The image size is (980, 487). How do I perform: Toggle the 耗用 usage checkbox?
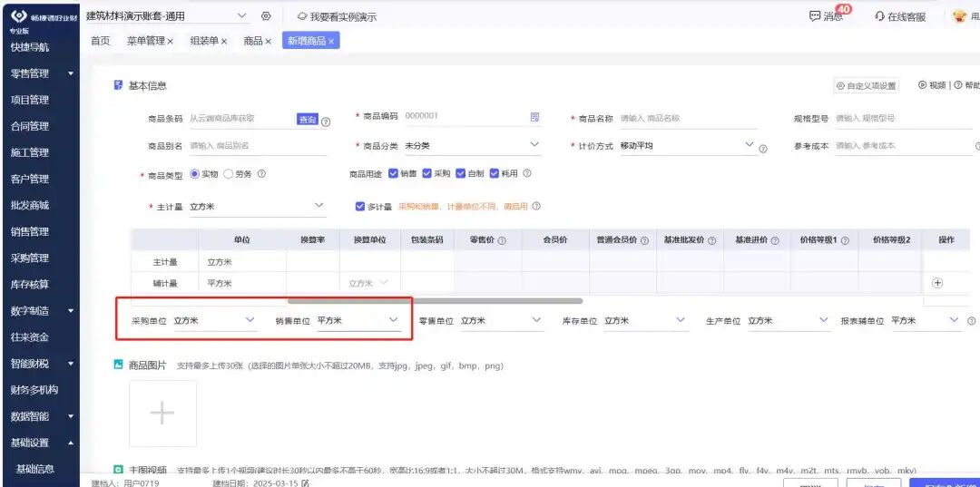(494, 173)
